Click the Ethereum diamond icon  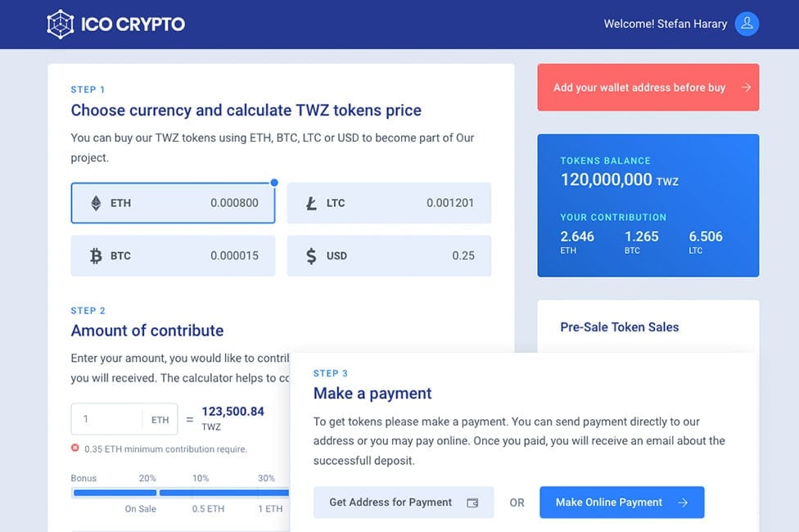click(96, 203)
